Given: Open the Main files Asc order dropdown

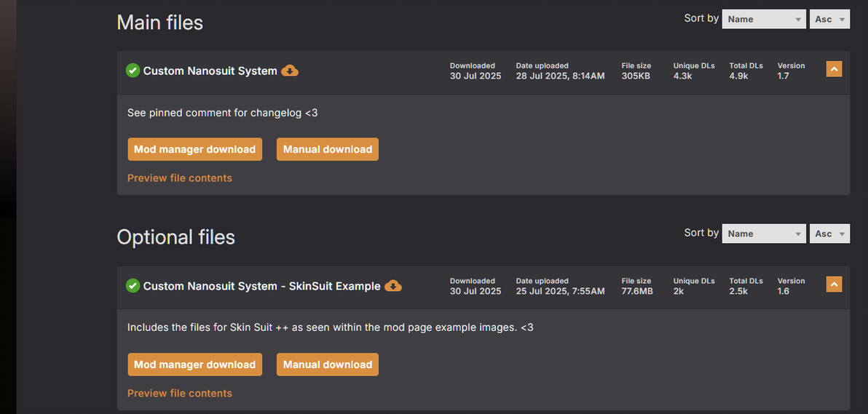Looking at the screenshot, I should tap(829, 20).
